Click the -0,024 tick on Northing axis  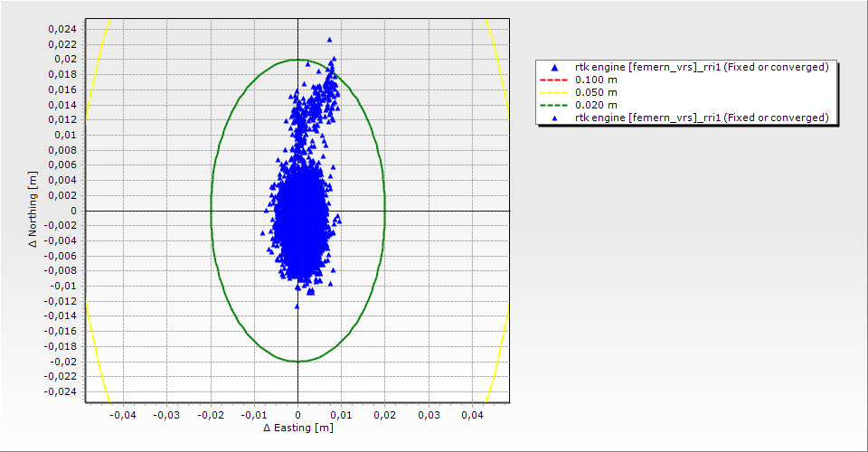tap(61, 392)
